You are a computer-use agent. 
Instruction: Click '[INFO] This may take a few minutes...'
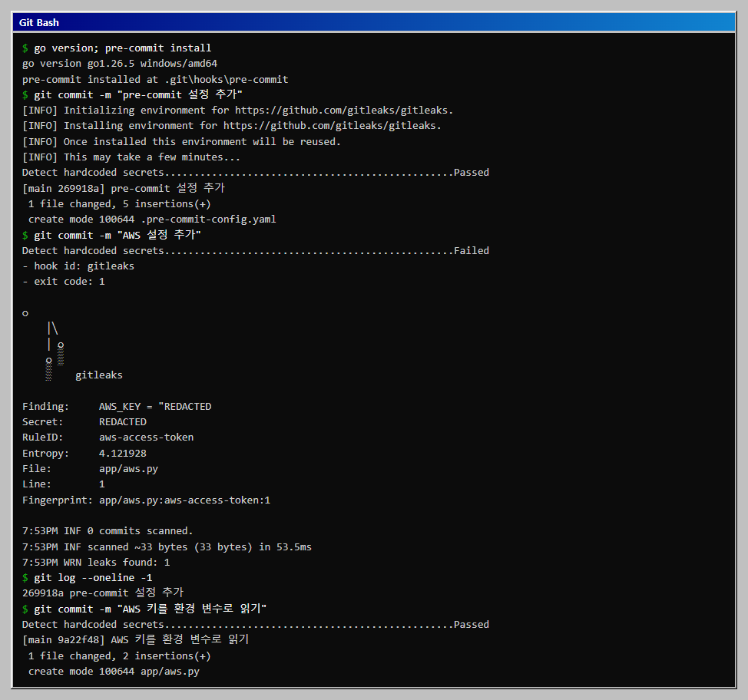131,157
